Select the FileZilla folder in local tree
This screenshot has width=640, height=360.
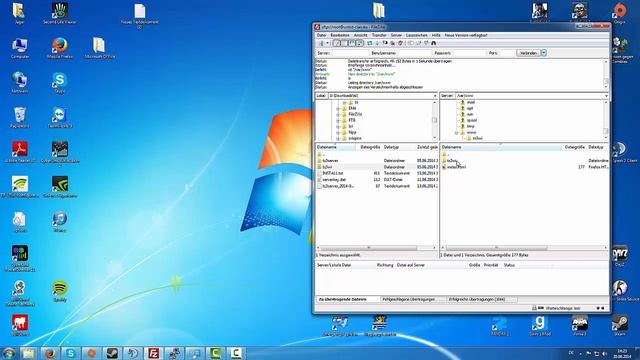point(355,114)
